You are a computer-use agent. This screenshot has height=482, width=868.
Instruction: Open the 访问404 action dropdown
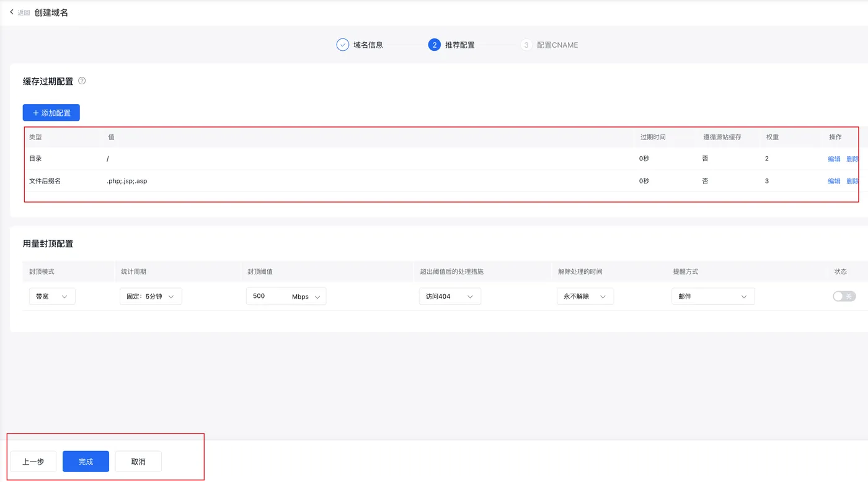coord(449,296)
